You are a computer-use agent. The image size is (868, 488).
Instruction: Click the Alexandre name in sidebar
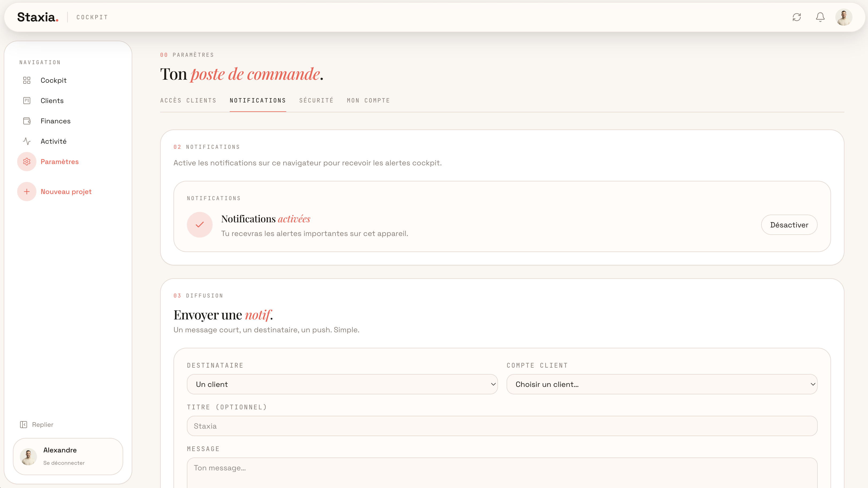[60, 450]
